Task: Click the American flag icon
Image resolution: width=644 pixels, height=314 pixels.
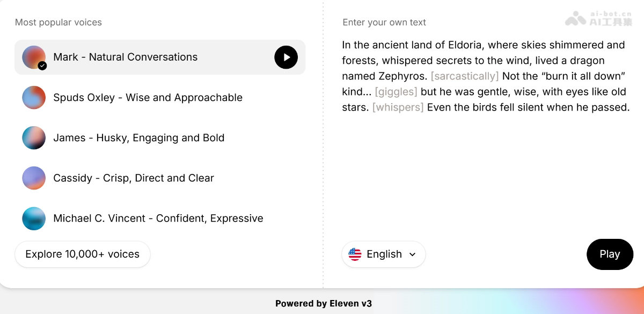Action: point(355,254)
